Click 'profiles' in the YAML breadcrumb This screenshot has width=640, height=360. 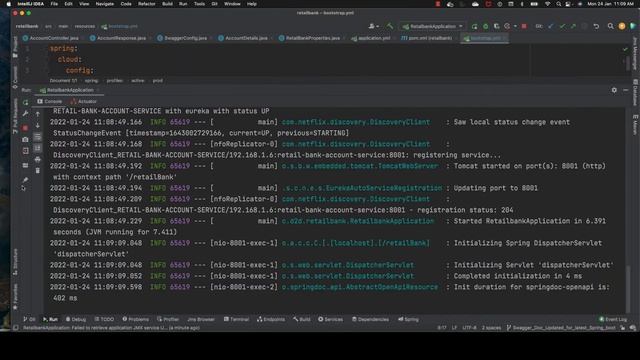click(115, 81)
